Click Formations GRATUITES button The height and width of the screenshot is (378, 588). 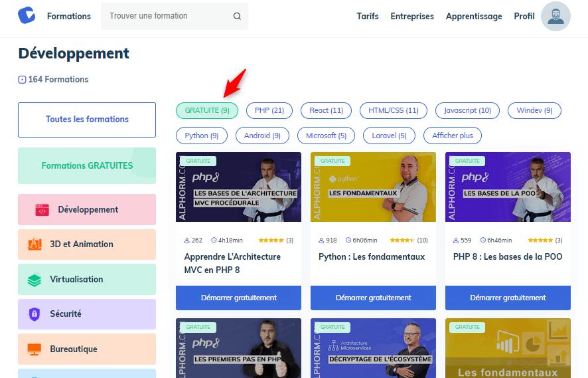point(87,165)
